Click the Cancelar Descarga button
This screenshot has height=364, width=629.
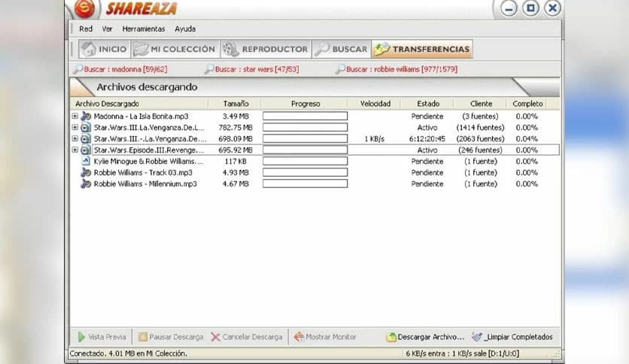point(247,337)
